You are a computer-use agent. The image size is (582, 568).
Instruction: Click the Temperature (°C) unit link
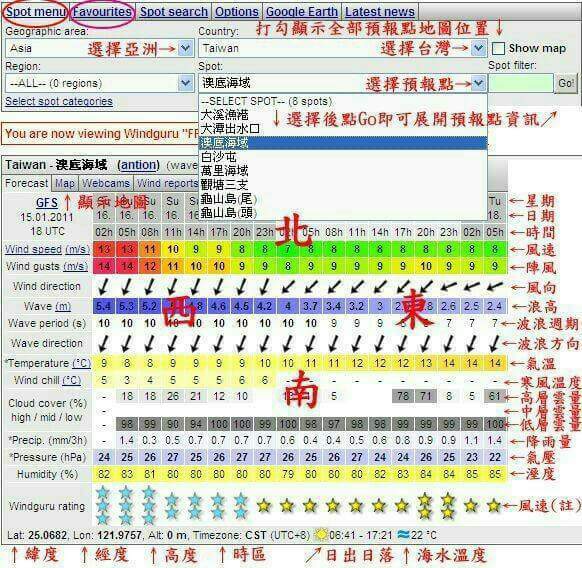tap(81, 363)
